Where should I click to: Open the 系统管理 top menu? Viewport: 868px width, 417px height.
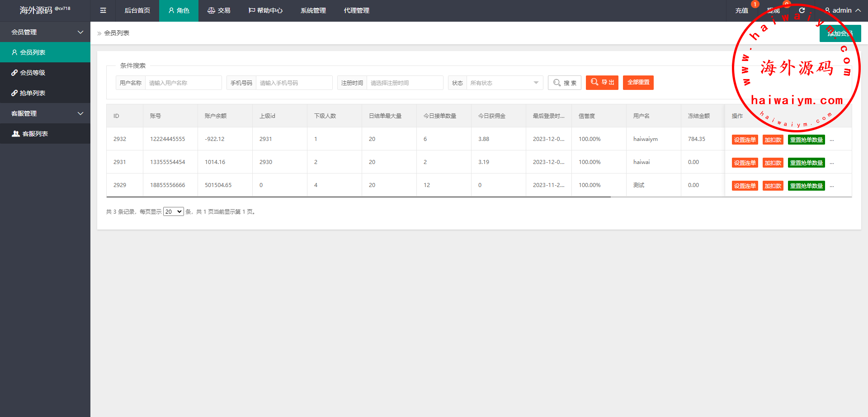313,10
